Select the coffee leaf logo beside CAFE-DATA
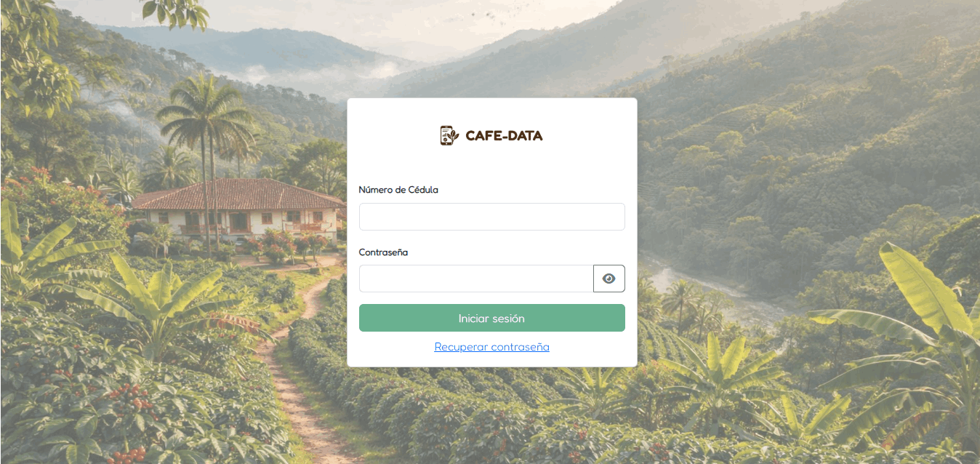 [450, 135]
